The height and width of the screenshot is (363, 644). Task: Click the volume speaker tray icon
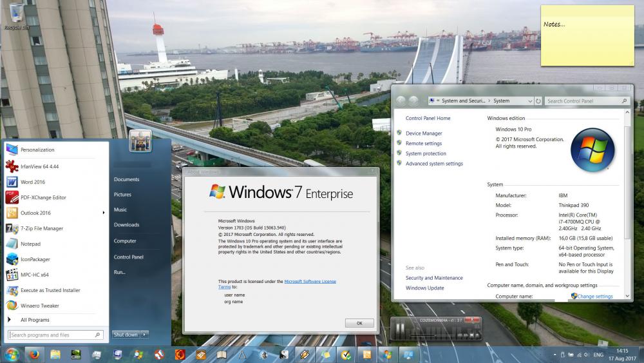click(x=587, y=355)
